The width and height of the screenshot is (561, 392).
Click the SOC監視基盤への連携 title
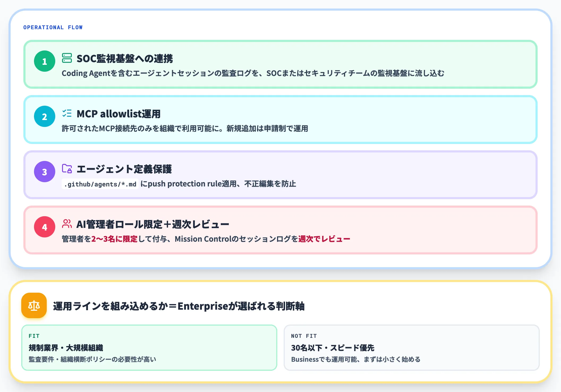(125, 58)
